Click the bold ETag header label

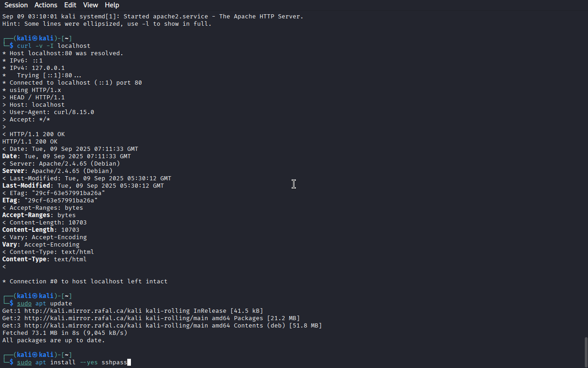click(10, 201)
